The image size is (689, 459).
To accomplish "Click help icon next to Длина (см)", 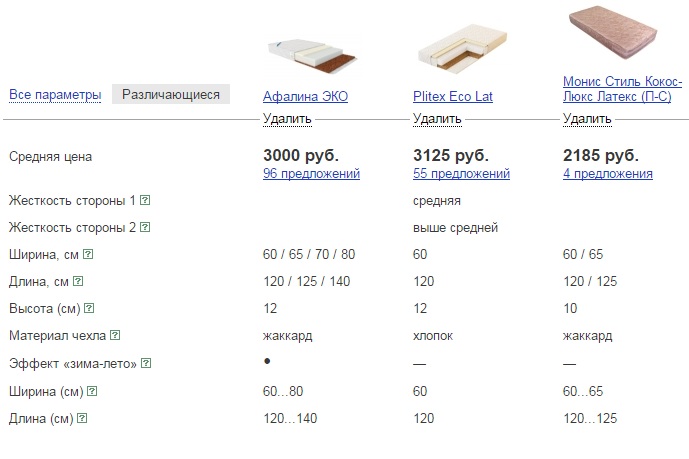I will [x=81, y=418].
